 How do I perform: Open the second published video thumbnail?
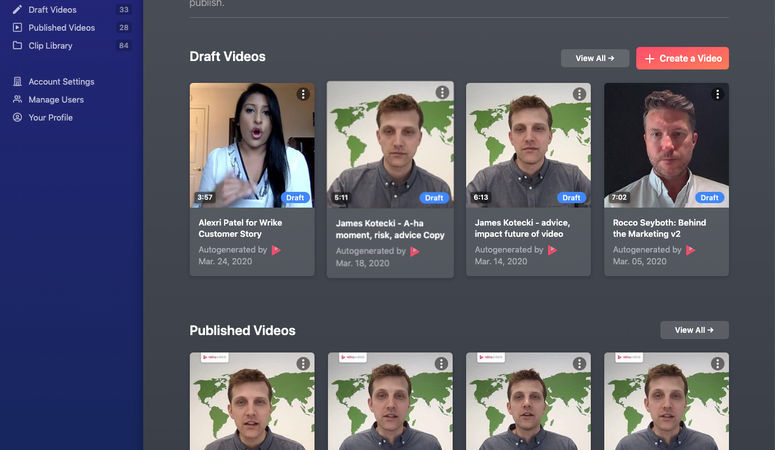point(390,401)
